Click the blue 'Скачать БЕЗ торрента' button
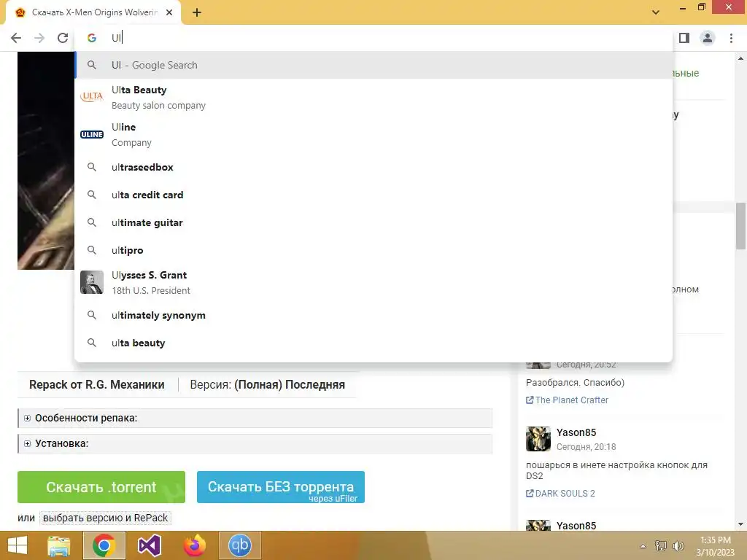 click(x=281, y=487)
